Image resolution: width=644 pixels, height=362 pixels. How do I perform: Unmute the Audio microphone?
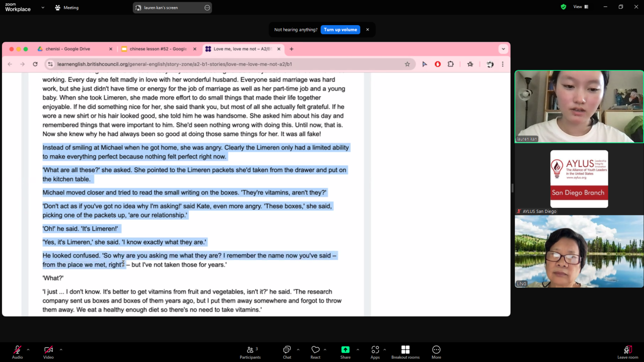click(17, 352)
